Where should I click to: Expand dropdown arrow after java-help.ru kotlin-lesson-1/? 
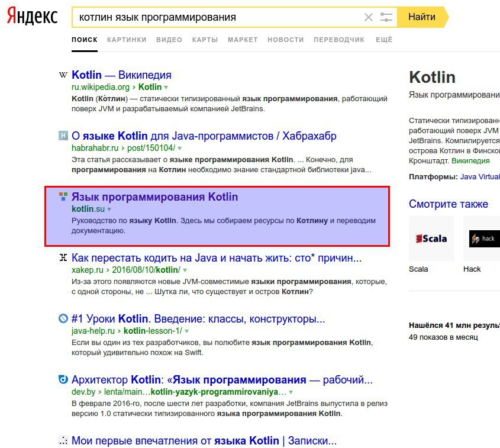point(186,331)
